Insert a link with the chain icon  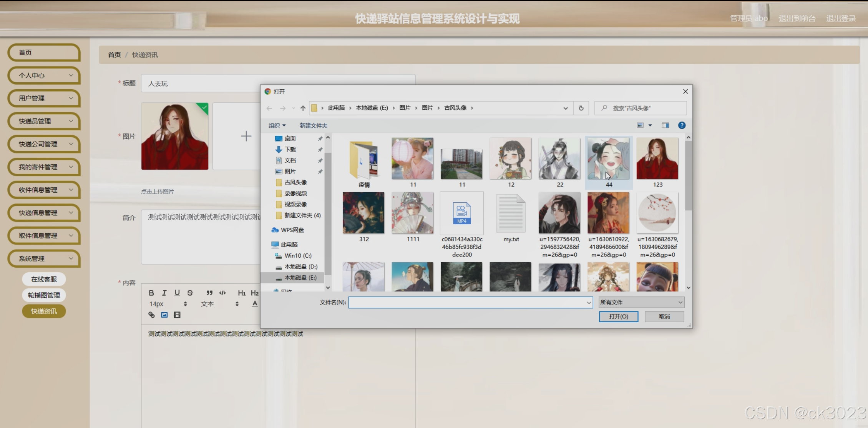click(x=151, y=315)
